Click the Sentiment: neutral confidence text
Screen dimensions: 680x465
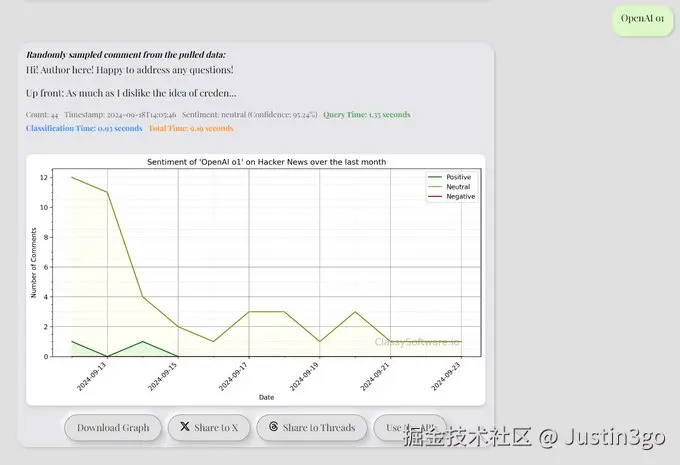pyautogui.click(x=249, y=115)
